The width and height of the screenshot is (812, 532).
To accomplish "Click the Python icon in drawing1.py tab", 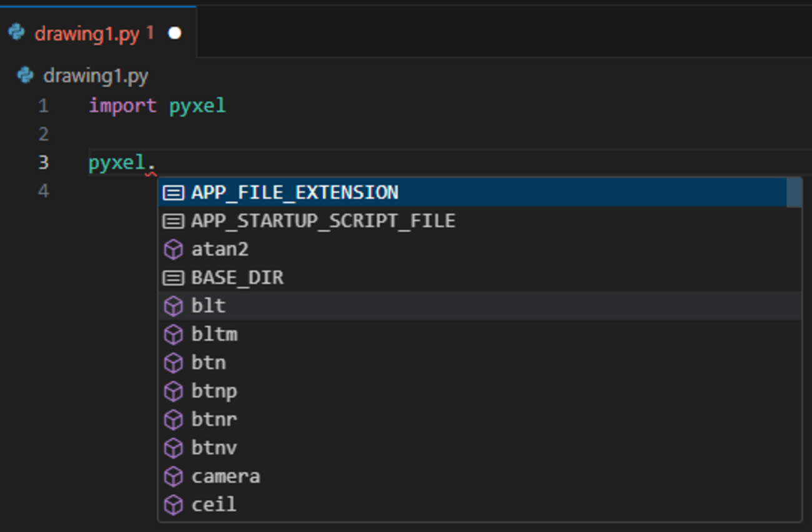I will pyautogui.click(x=17, y=32).
